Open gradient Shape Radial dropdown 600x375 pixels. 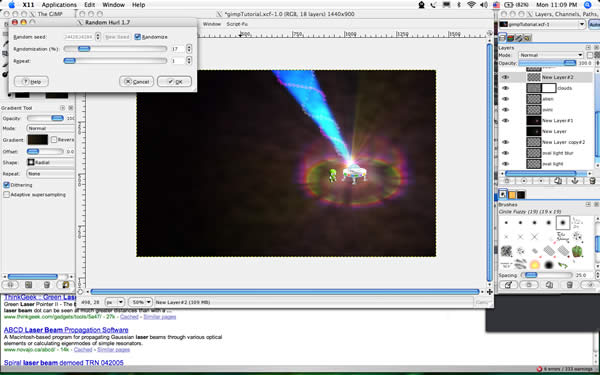(x=51, y=163)
